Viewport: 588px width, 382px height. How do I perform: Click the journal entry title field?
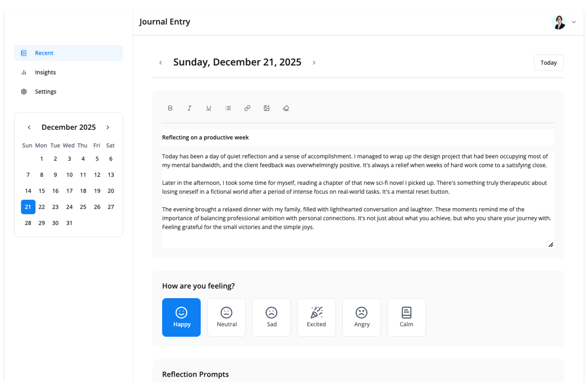358,137
